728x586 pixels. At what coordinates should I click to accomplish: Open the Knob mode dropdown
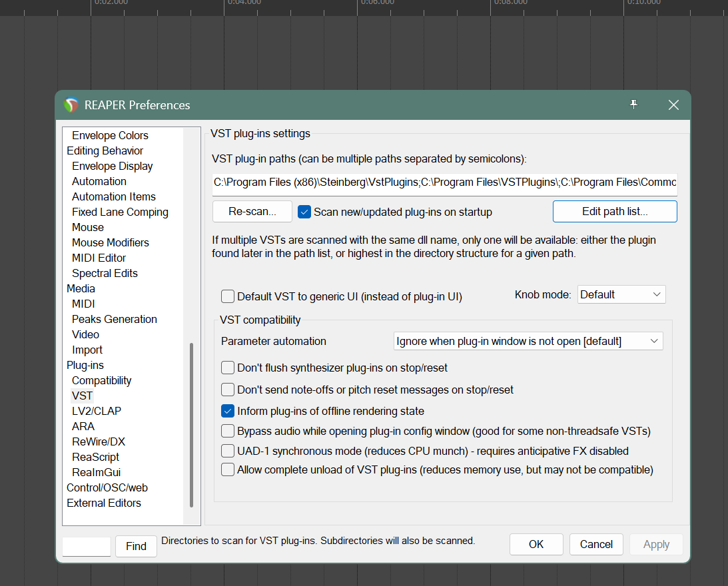tap(621, 294)
